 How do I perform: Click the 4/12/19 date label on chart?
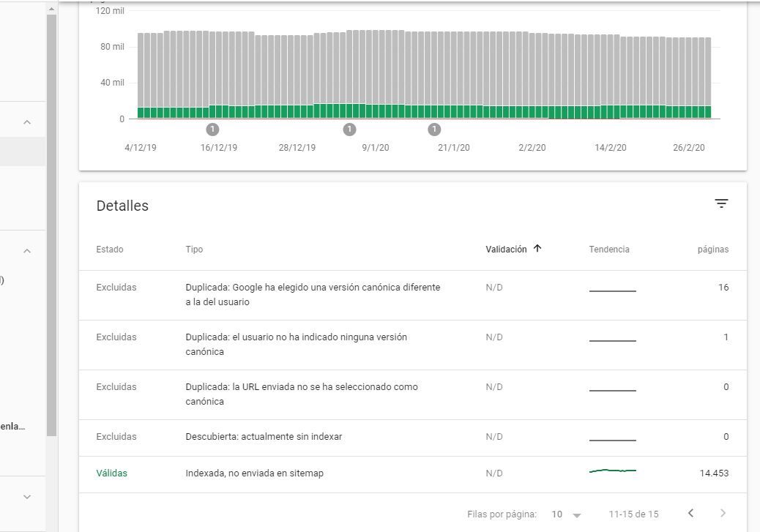pos(141,147)
